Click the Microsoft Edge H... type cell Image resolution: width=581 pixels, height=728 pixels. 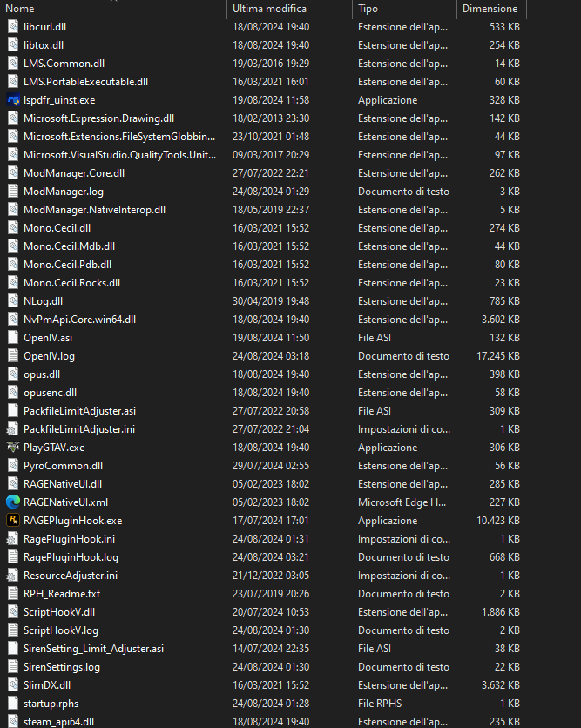point(402,502)
